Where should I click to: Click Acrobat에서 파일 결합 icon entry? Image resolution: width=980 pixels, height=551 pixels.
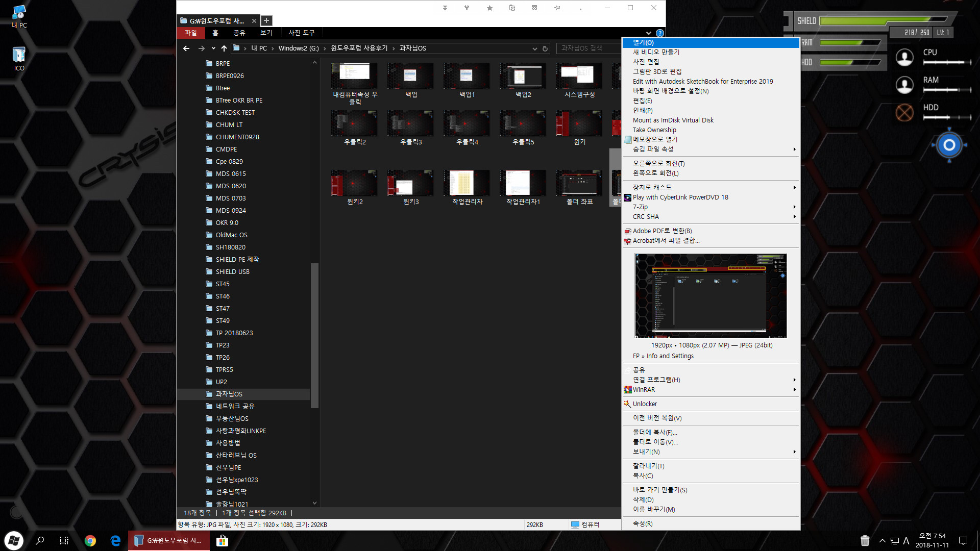pos(710,240)
